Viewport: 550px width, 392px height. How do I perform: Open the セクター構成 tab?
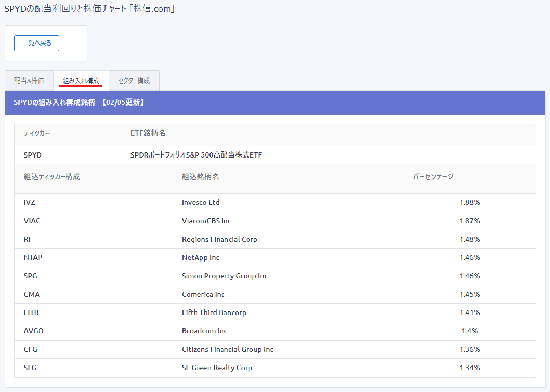134,81
